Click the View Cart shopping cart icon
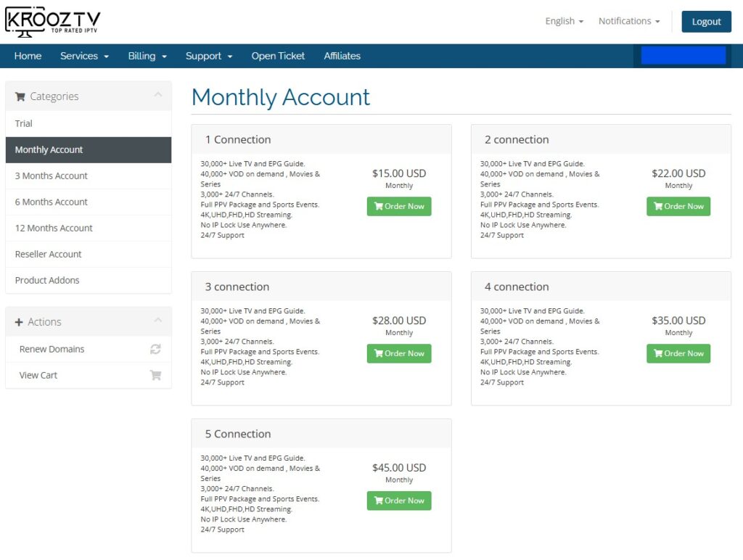743x560 pixels. 155,375
